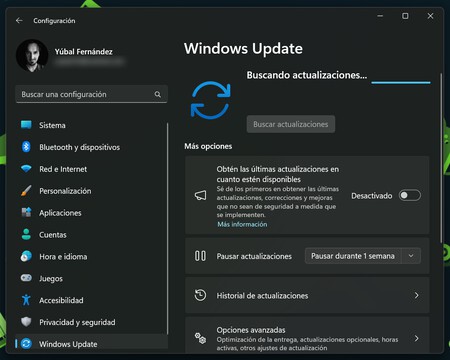Click the Personalización paintbrush icon
Screen dimensions: 450x360
coord(26,191)
